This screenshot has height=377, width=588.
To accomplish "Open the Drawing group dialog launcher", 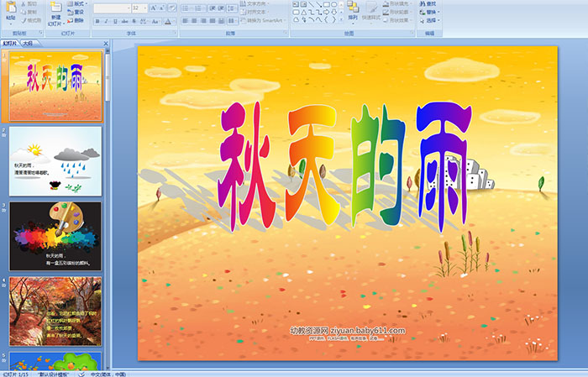I will coord(412,33).
